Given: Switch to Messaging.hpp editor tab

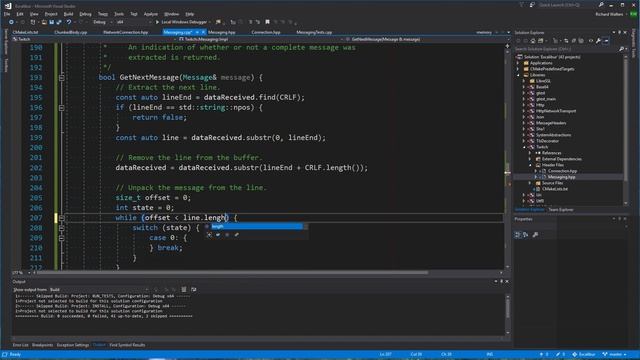Looking at the screenshot, I should click(222, 32).
